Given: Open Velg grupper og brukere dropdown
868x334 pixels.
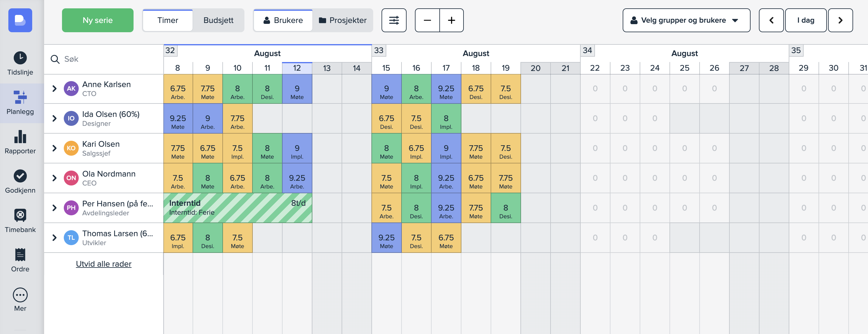Looking at the screenshot, I should tap(686, 20).
